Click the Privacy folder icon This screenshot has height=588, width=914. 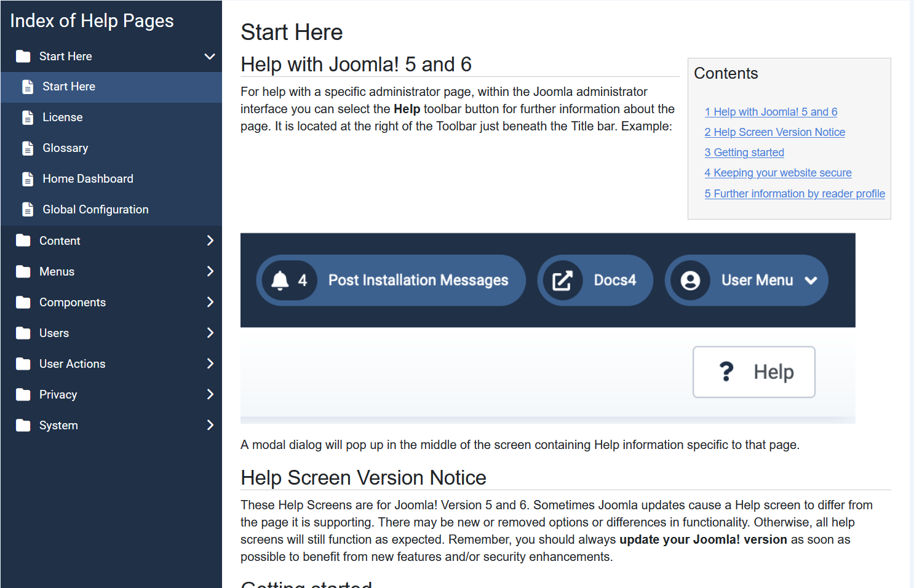point(23,394)
